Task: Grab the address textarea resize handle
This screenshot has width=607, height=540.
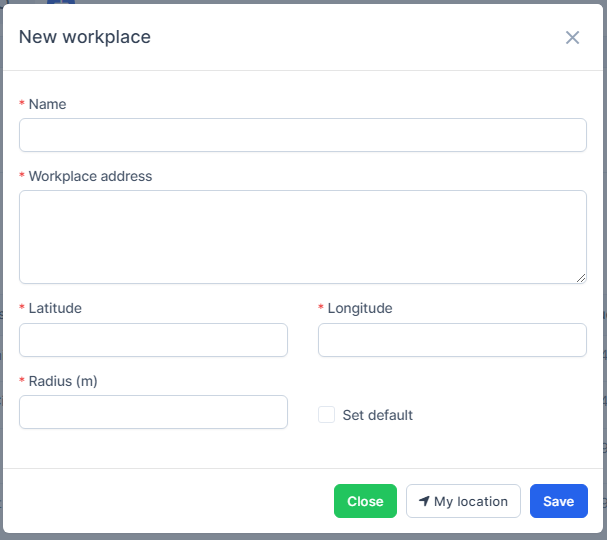Action: coord(580,277)
